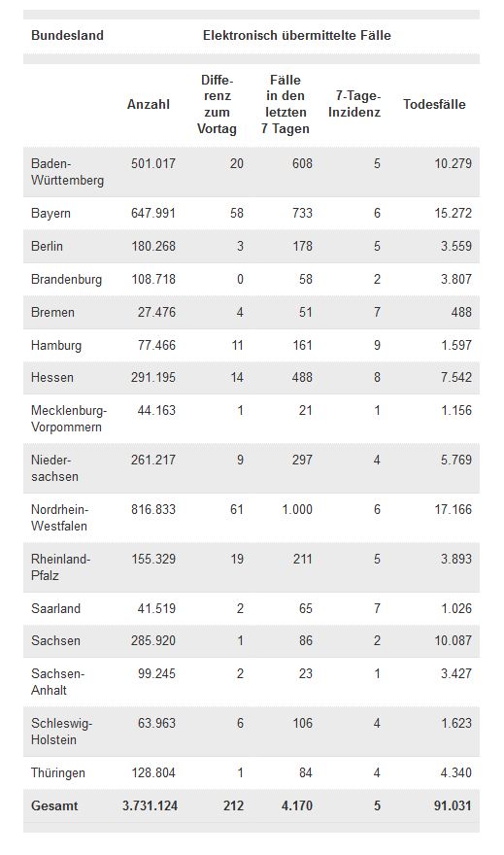This screenshot has height=855, width=504.
Task: Select the Rheinland-Pfalz row label
Action: (60, 567)
